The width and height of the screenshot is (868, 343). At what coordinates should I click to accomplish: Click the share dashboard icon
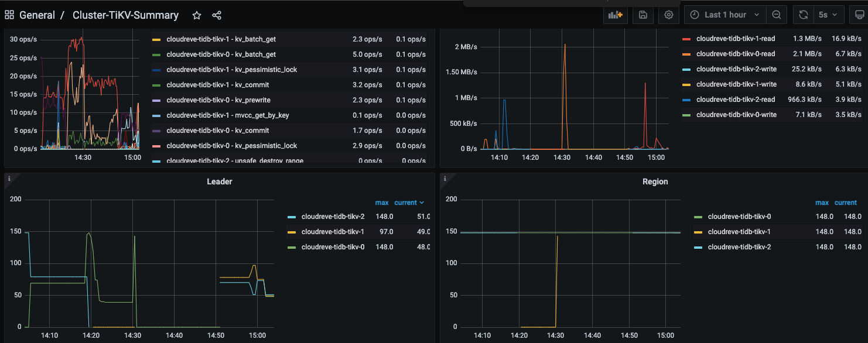[x=217, y=15]
